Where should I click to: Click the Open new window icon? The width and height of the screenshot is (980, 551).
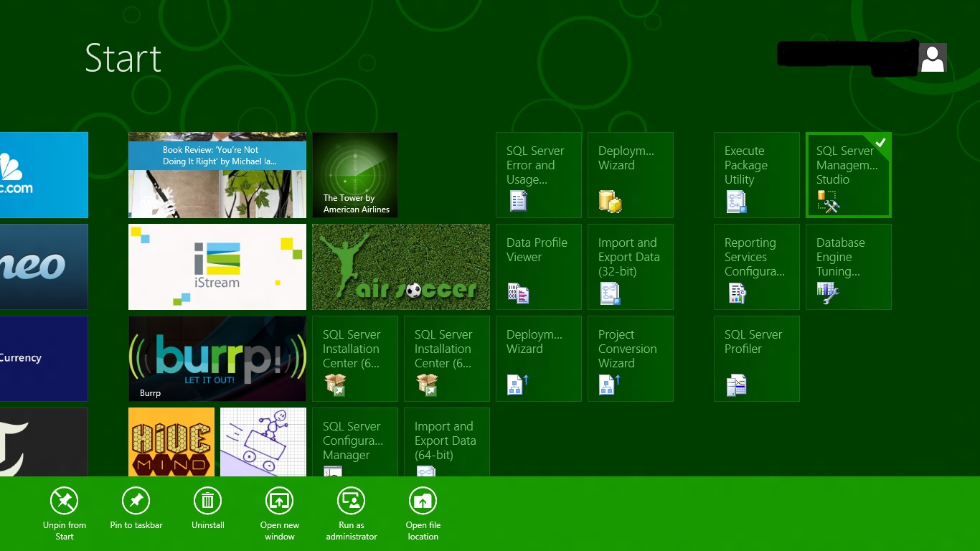click(280, 501)
